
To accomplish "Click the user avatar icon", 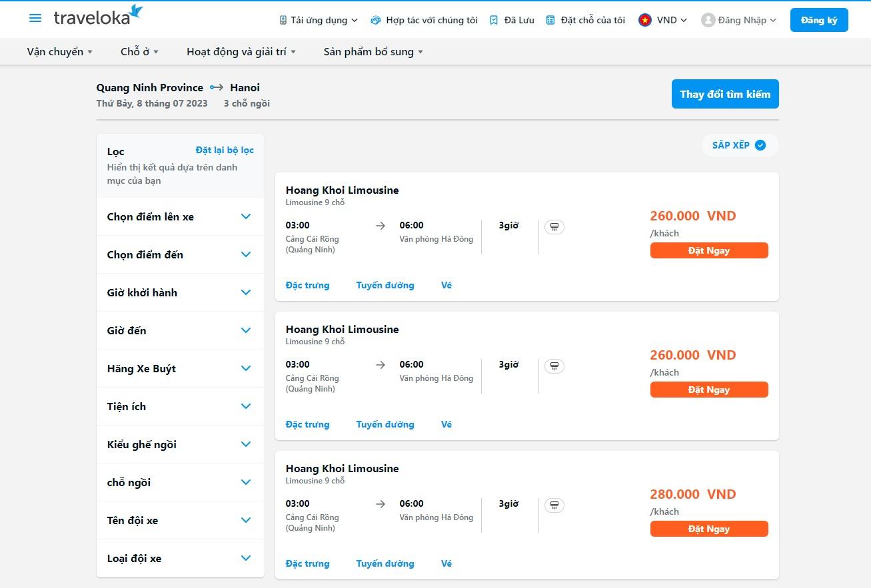I will pyautogui.click(x=708, y=20).
